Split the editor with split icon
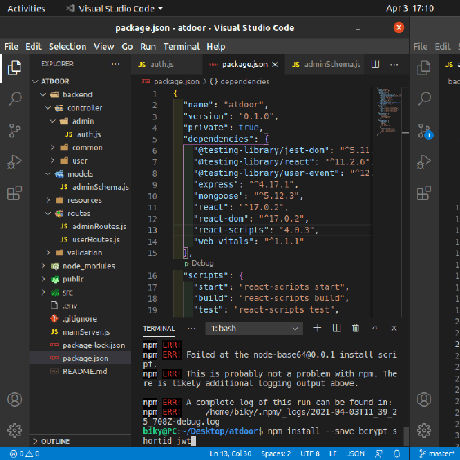 click(x=375, y=64)
